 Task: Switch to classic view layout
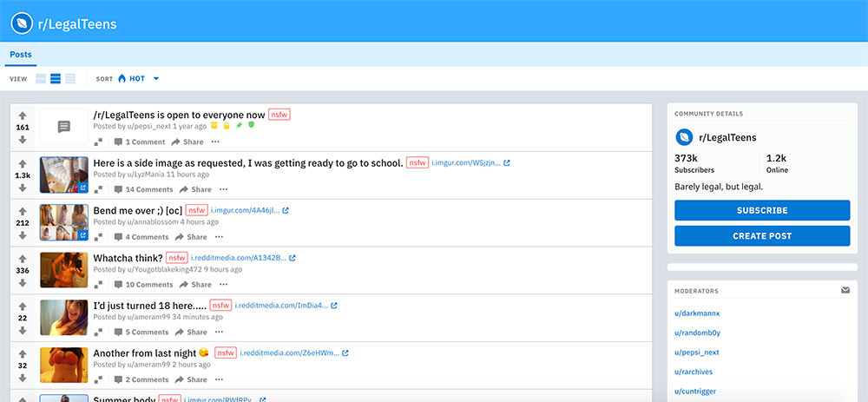56,79
